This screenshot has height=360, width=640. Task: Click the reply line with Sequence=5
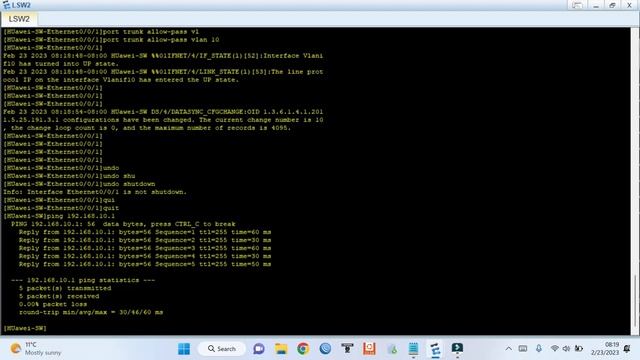coord(145,264)
